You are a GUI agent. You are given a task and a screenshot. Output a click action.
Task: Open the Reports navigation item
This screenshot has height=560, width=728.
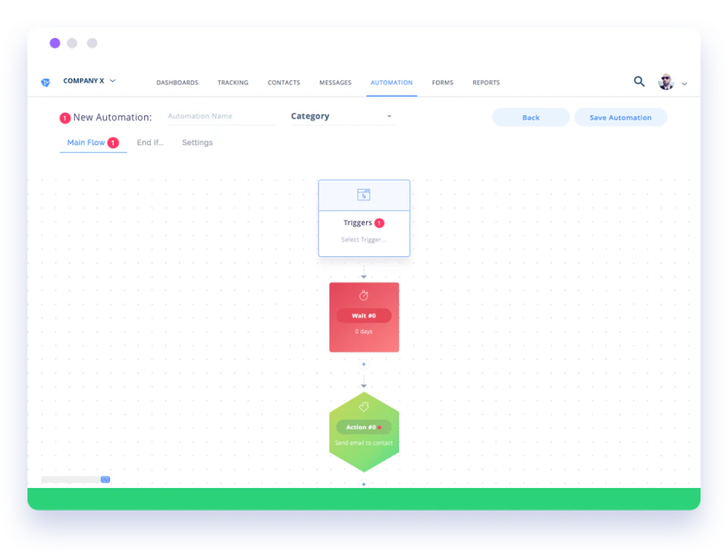pos(485,83)
